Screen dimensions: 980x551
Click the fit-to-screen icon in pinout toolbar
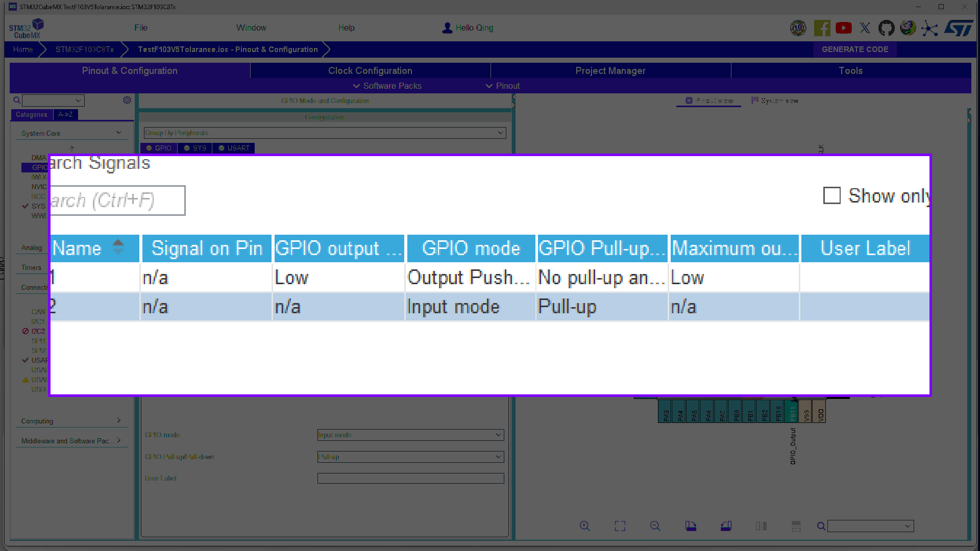click(x=620, y=526)
